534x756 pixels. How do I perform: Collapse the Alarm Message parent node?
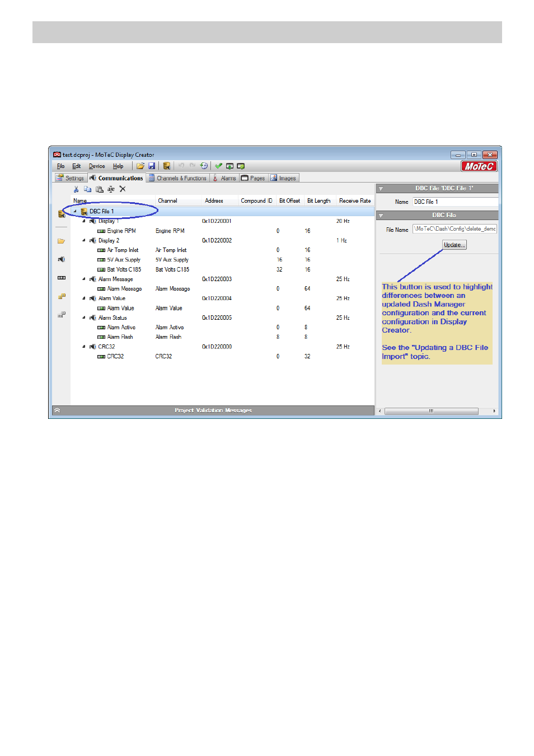(x=84, y=279)
